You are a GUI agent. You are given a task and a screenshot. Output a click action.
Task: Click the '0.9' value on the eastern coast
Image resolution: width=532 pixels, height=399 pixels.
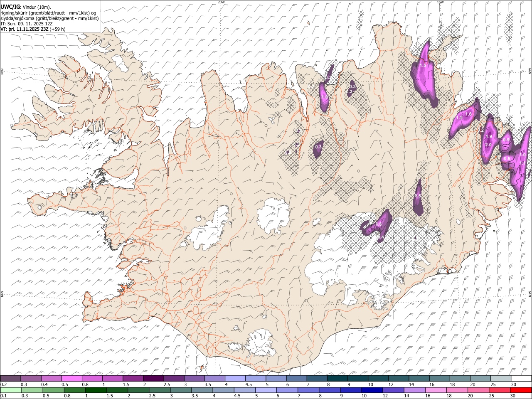(506, 140)
